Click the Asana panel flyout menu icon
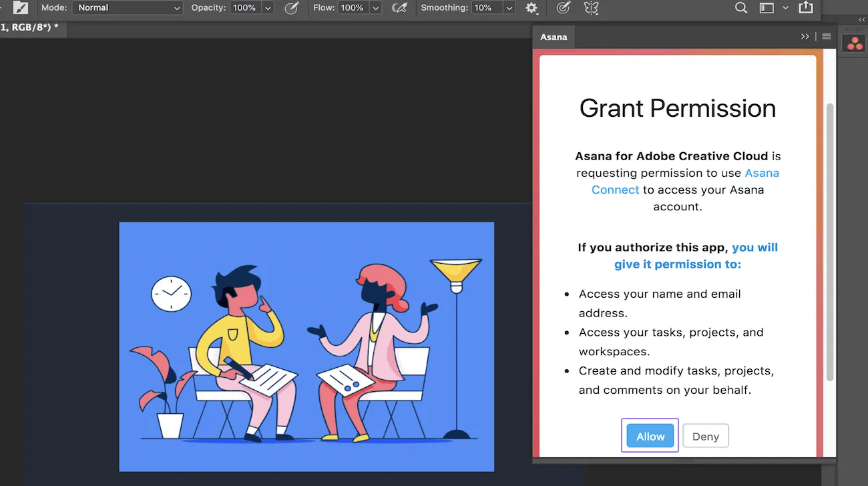The width and height of the screenshot is (868, 486). coord(826,36)
